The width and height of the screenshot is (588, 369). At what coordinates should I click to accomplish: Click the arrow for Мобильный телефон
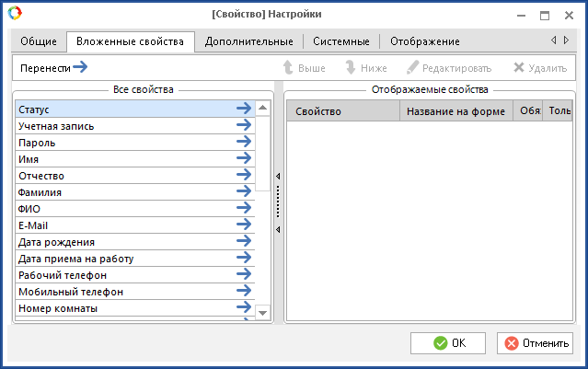[x=244, y=290]
